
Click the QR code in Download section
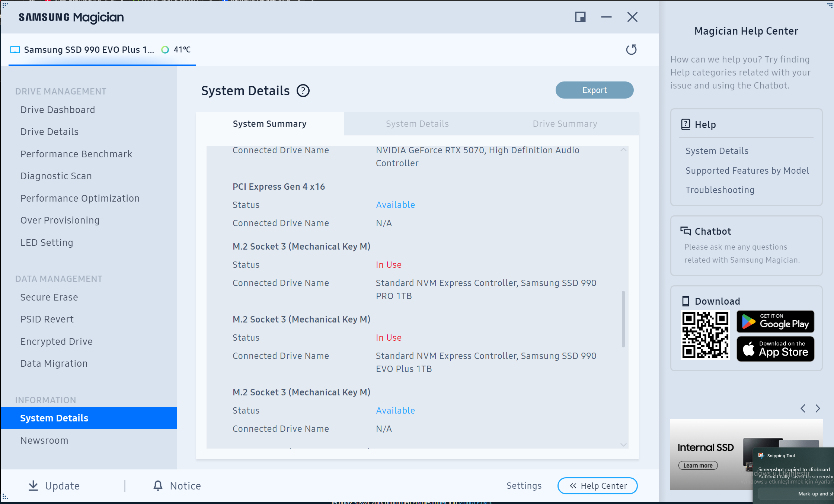click(x=705, y=335)
